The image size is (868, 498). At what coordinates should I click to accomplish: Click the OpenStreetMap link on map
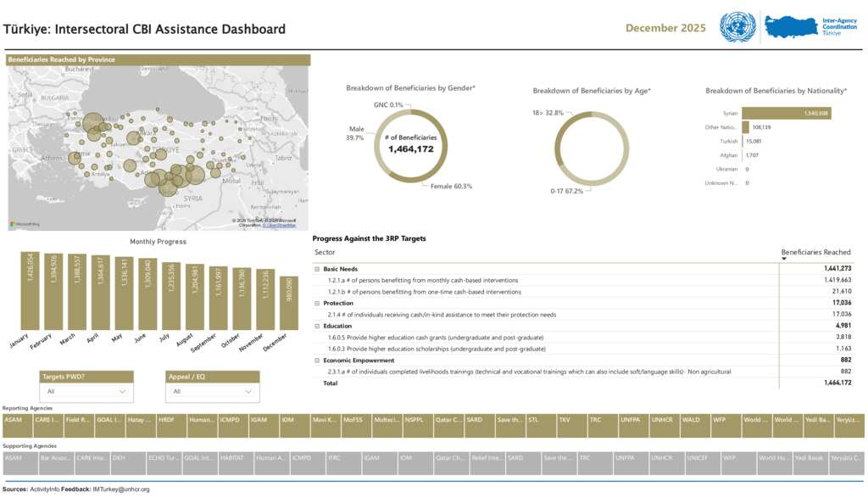pyautogui.click(x=280, y=226)
